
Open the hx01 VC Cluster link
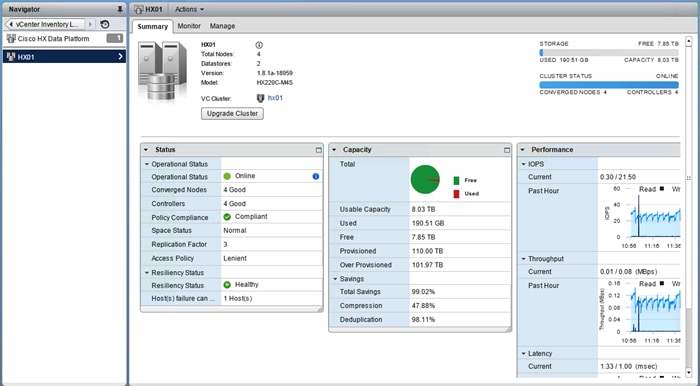tap(275, 98)
